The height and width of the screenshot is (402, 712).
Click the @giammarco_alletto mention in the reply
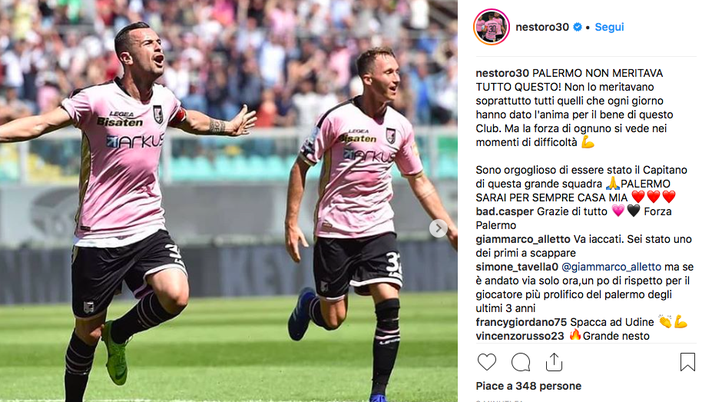point(611,267)
